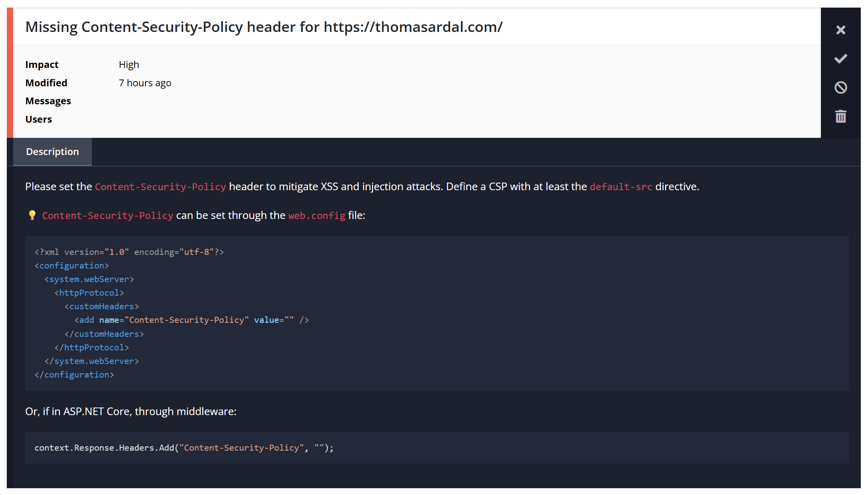Click the red Content-Security-Policy code in first paragraph
The image size is (868, 495).
[160, 187]
